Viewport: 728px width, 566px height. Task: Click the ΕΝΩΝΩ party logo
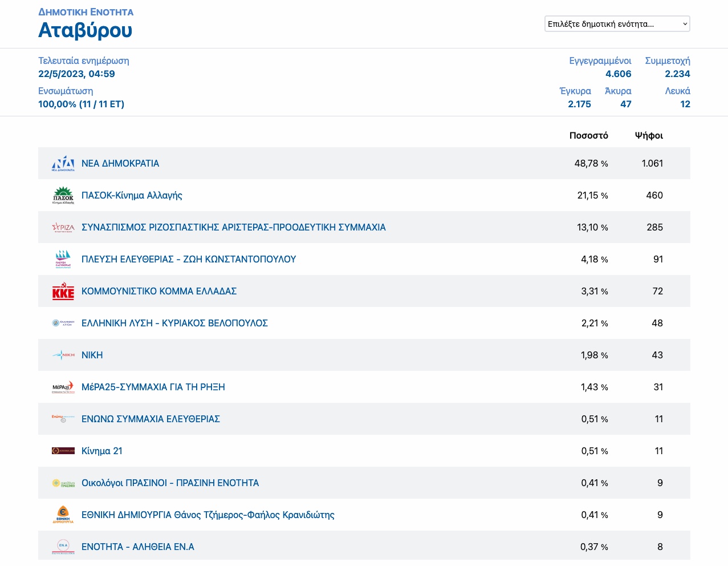pos(63,419)
